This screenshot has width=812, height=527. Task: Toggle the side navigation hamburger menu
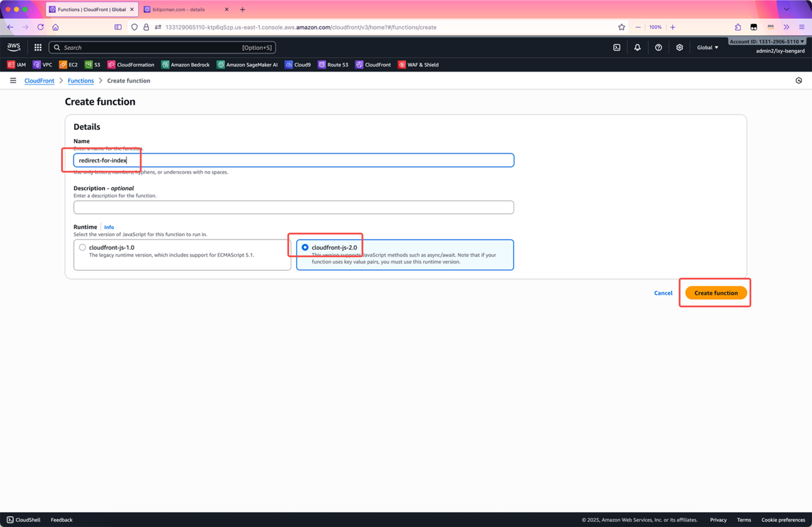13,81
